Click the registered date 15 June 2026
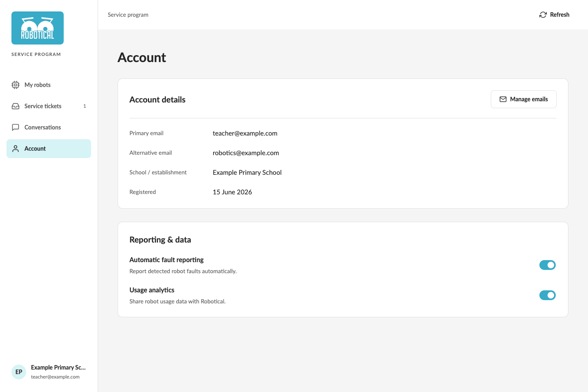Screen dimensions: 588x392 tap(232, 192)
